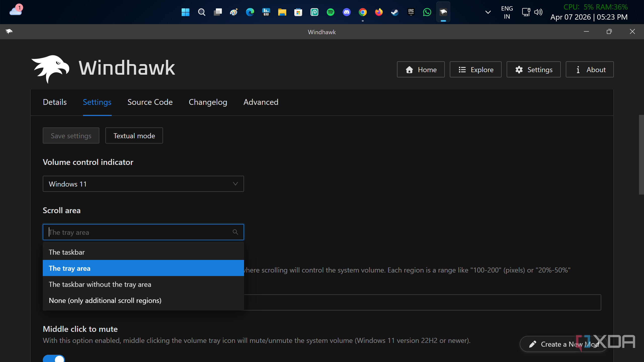Launch Microsoft Edge from taskbar

coord(250,12)
